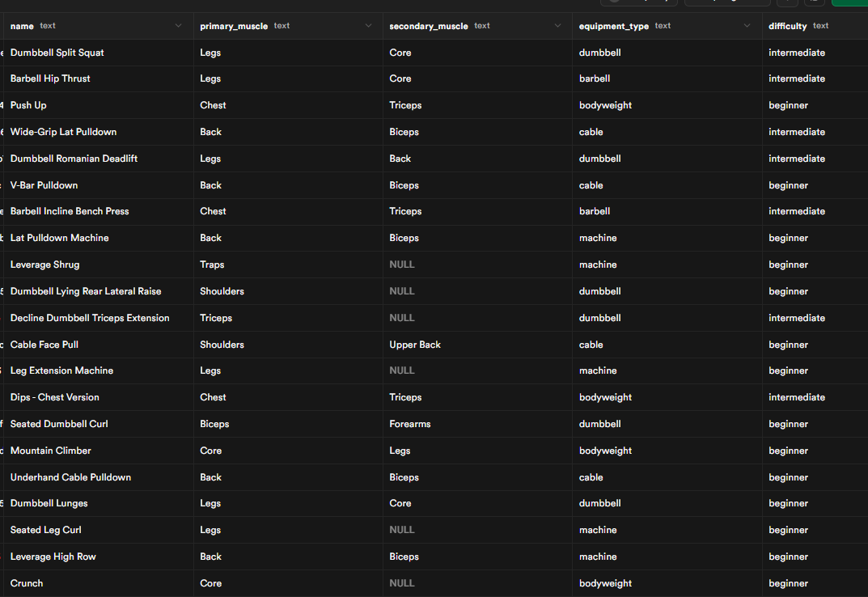Select the secondary_muscle column header label

pos(429,26)
